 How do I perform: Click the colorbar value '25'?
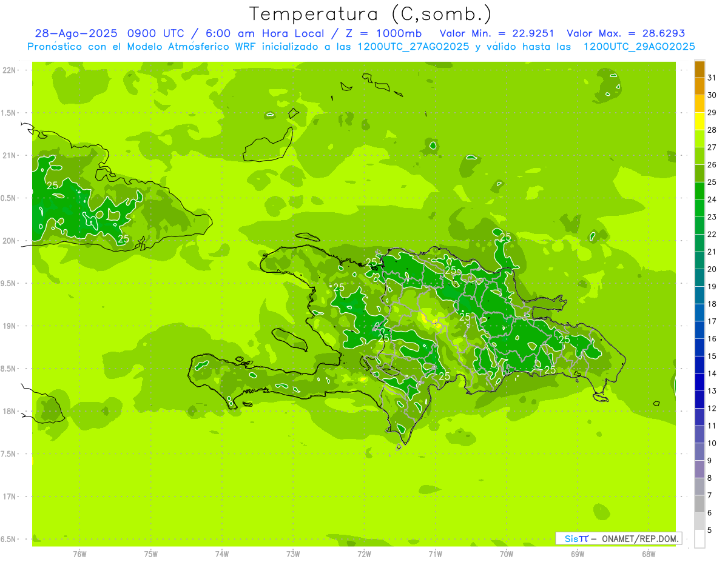(x=712, y=182)
